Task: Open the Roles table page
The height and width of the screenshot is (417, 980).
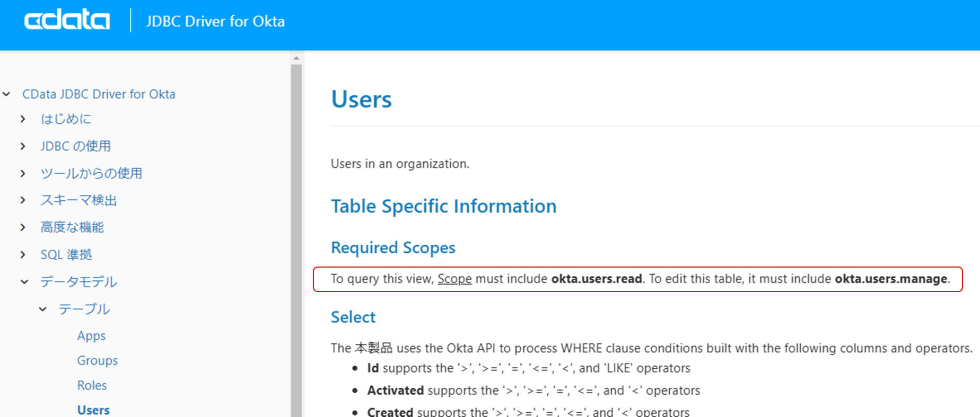Action: 92,386
